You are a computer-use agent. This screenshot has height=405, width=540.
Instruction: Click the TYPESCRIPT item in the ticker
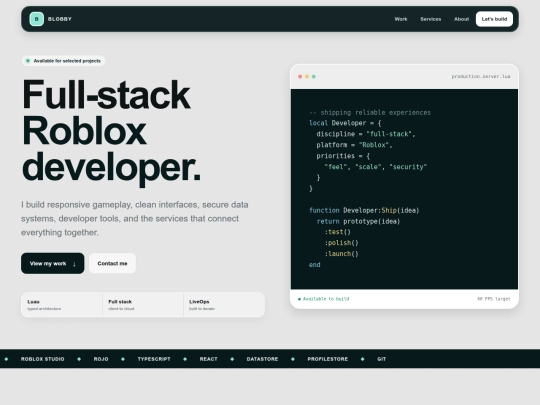(x=154, y=359)
